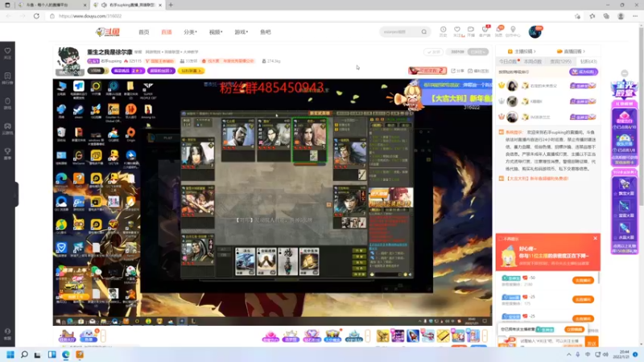
Task: Select the diamond heart gift icon
Action: [x=312, y=336]
